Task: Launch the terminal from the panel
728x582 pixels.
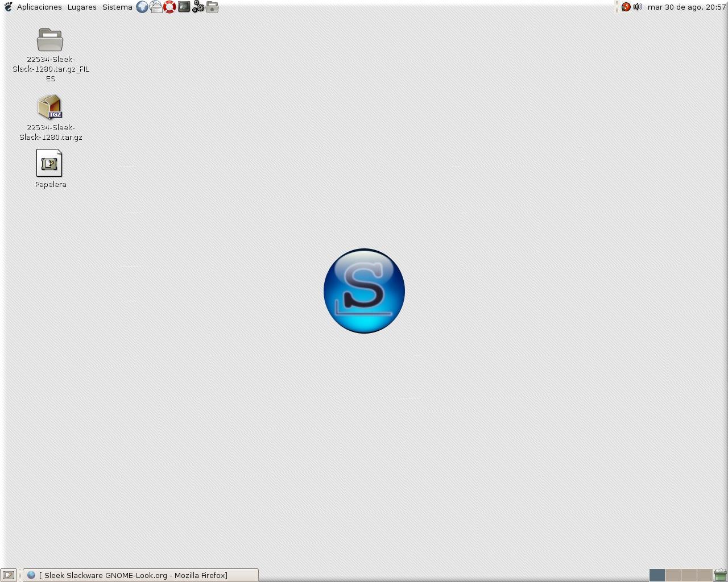Action: tap(184, 7)
